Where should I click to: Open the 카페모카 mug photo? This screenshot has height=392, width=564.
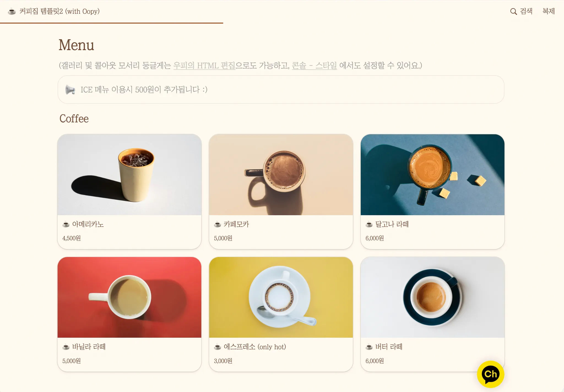pos(281,175)
